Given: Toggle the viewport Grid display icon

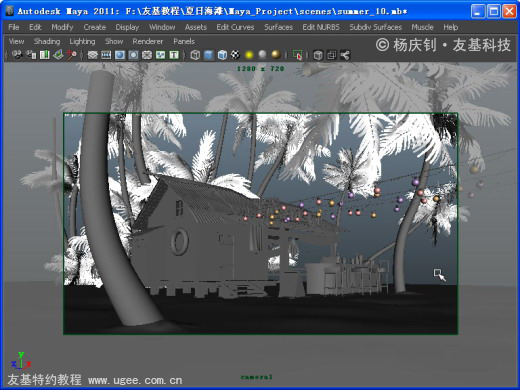Looking at the screenshot, I should 92,55.
